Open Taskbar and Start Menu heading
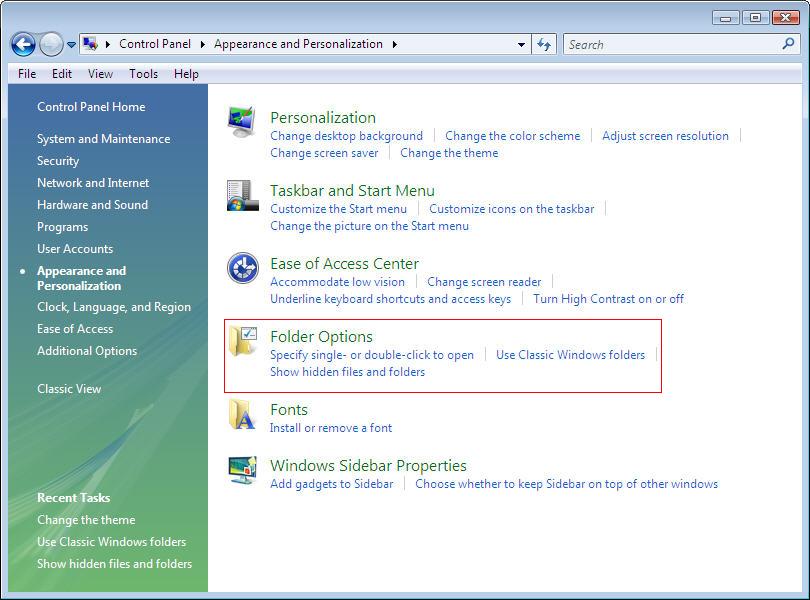810x600 pixels. [x=352, y=191]
